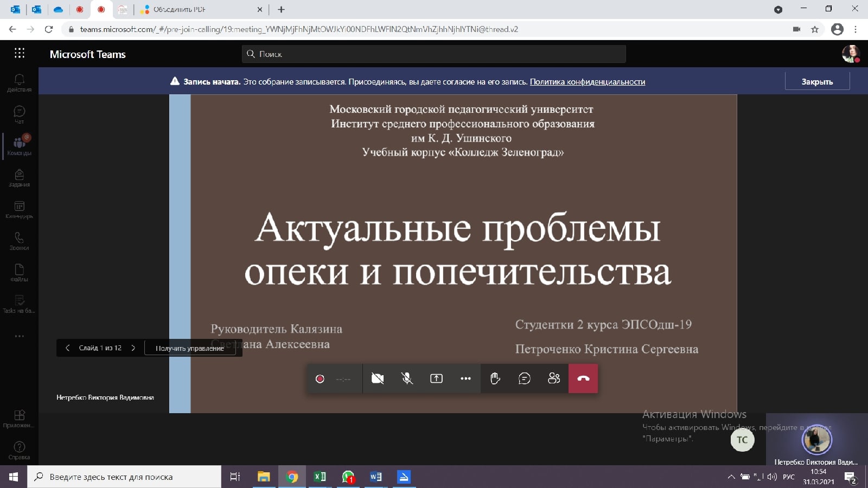Open more actions ellipsis in meeting toolbar
Viewport: 868px width, 488px height.
click(x=465, y=378)
